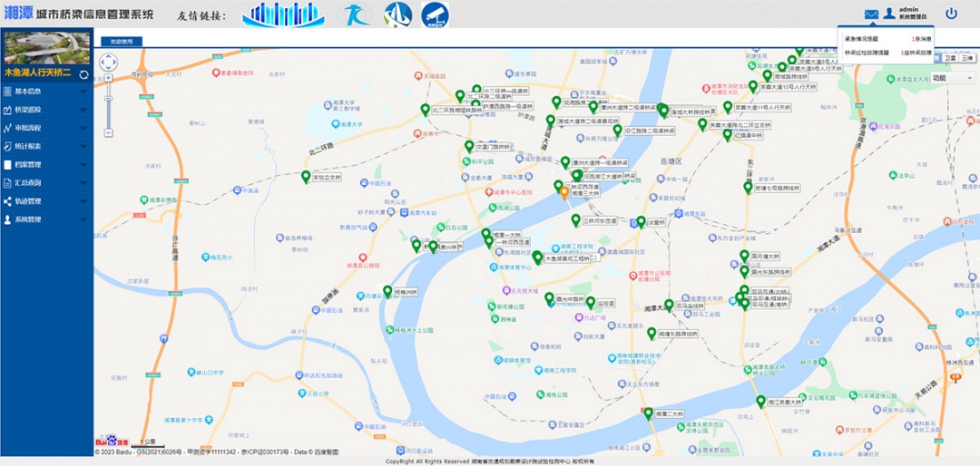Open the surveillance camera friendly link
The width and height of the screenshot is (980, 466).
435,15
